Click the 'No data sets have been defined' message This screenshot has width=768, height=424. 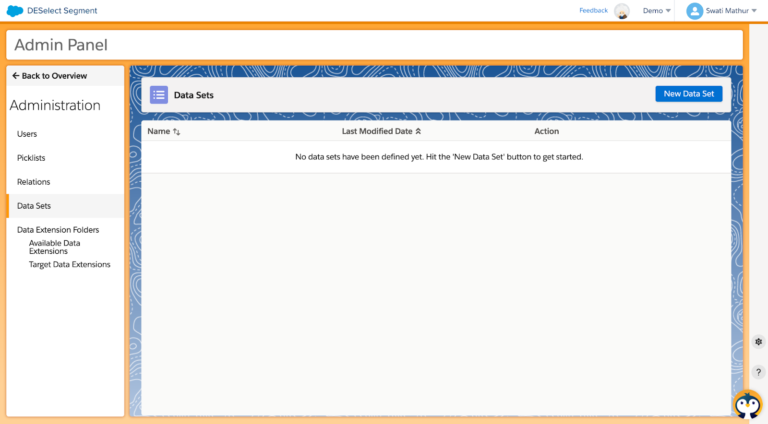(x=439, y=157)
